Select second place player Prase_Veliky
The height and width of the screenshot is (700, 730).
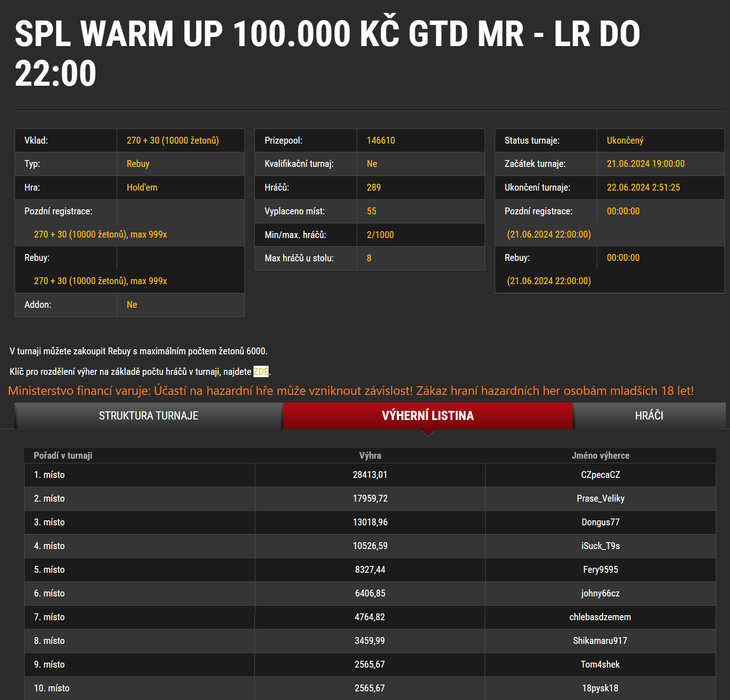pyautogui.click(x=601, y=498)
